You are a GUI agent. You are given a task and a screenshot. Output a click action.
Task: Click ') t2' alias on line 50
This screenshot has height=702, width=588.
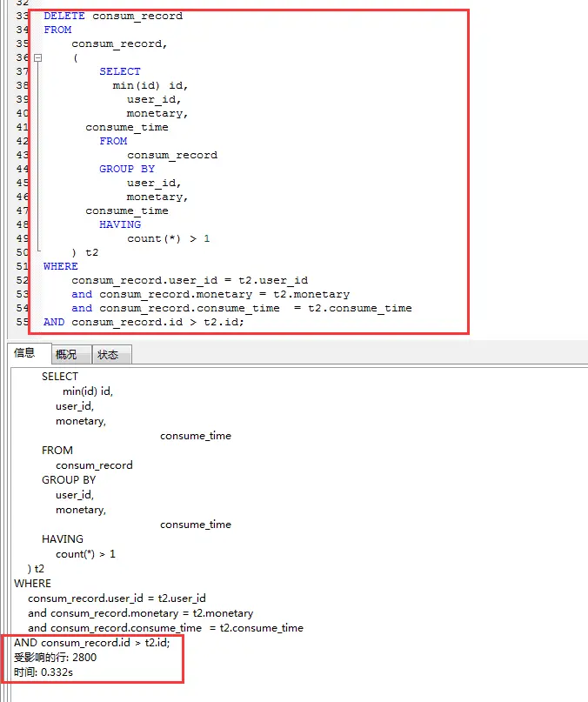[x=84, y=252]
